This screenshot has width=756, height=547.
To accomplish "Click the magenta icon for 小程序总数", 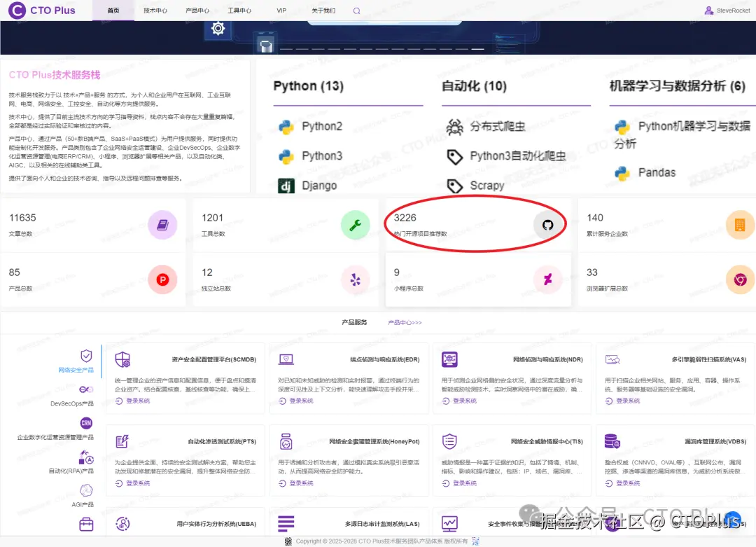I will tap(547, 279).
